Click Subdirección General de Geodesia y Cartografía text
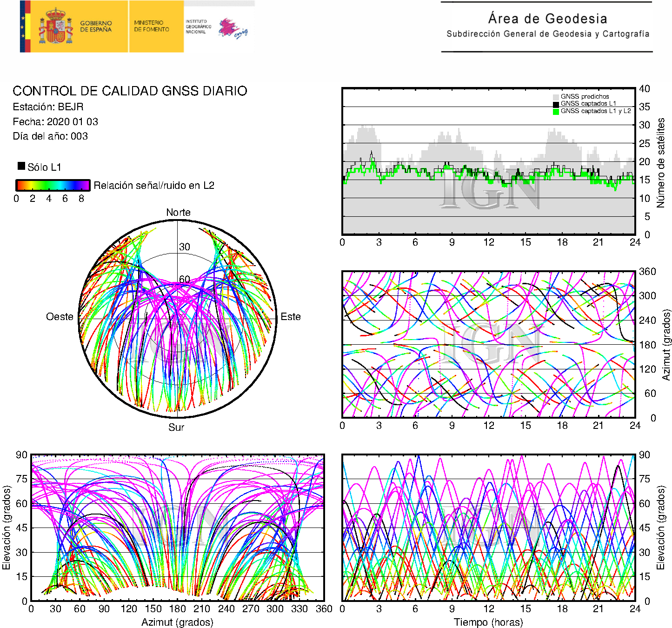 547,34
